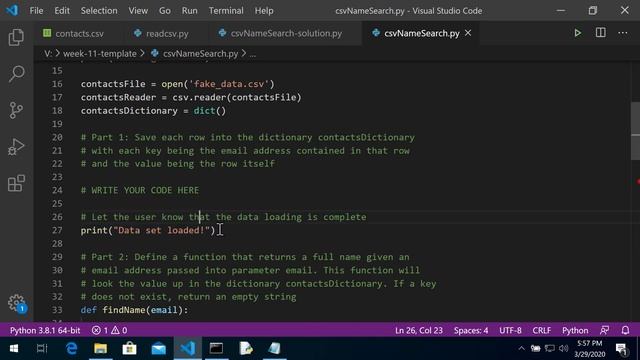The image size is (640, 360).
Task: Click the taskbar clock 5:57 PM
Action: point(589,349)
